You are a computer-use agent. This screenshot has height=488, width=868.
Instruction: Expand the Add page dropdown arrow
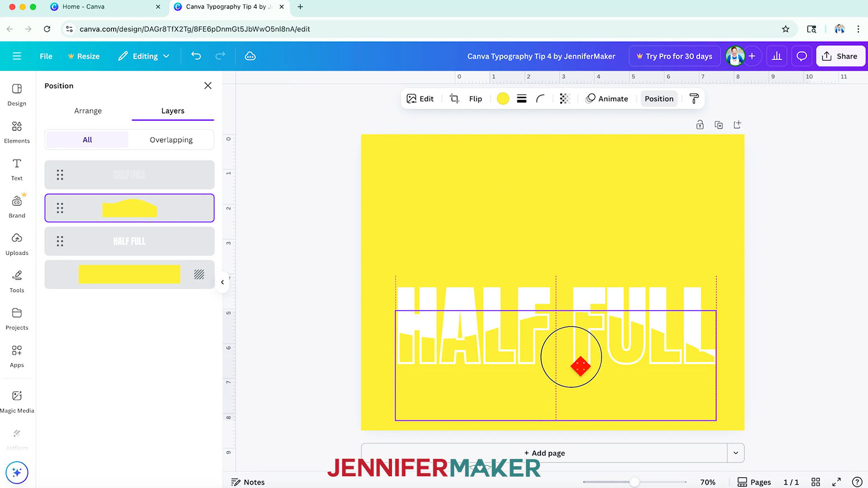(736, 453)
